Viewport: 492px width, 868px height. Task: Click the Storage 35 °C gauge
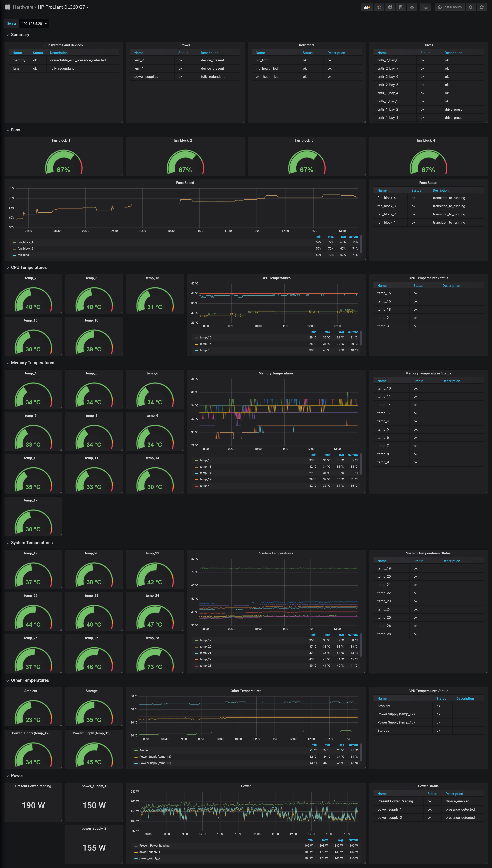[x=94, y=713]
